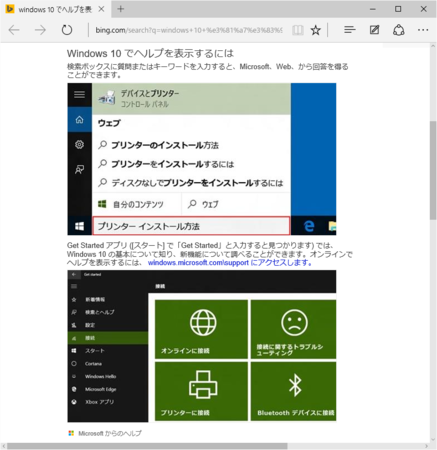
Task: Click the bing.com address bar
Action: pos(189,30)
